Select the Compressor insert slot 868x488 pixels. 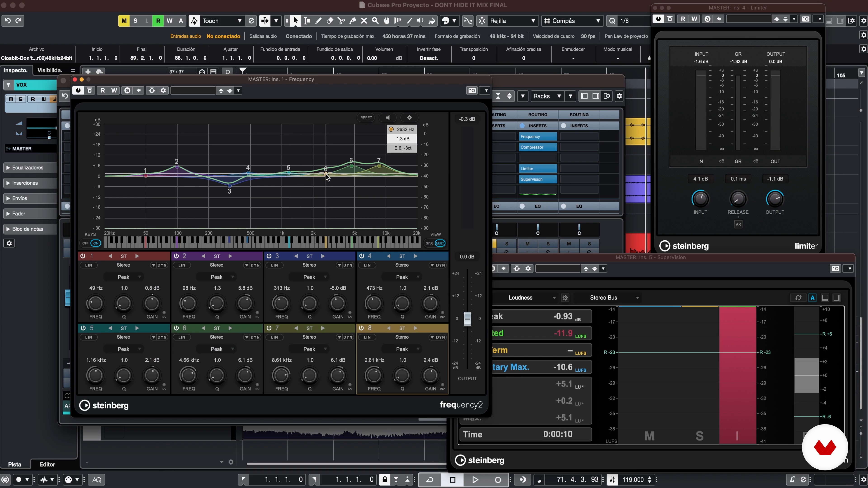(538, 147)
